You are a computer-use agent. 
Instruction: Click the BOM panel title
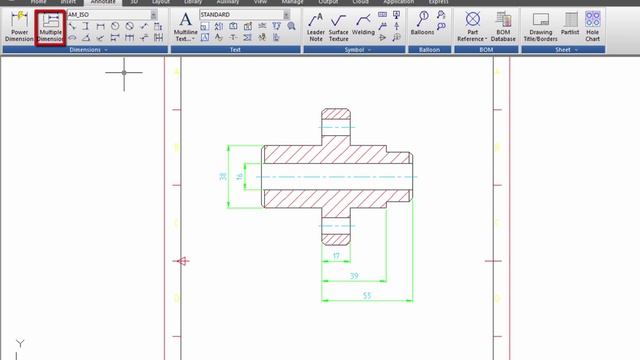tap(486, 50)
